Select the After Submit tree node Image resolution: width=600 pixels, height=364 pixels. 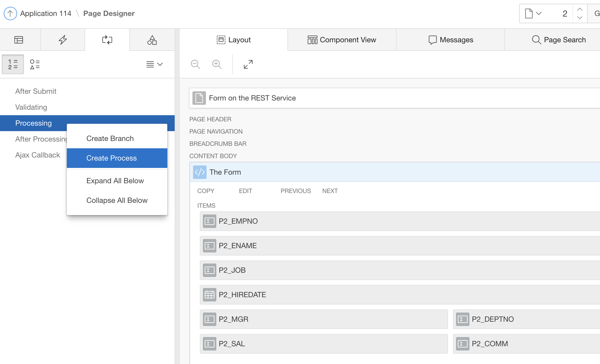tap(36, 91)
